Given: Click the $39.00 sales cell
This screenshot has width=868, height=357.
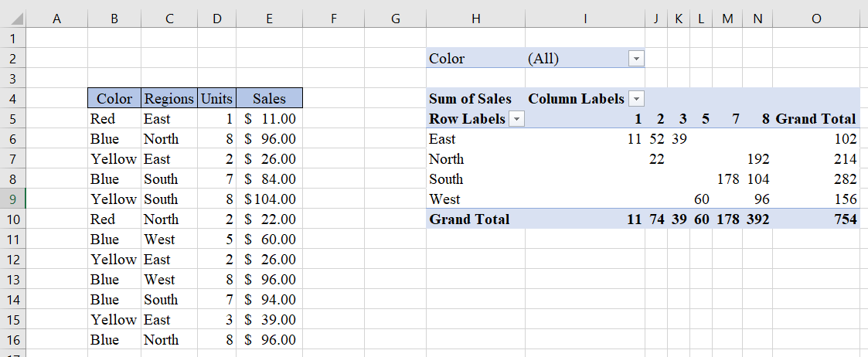Looking at the screenshot, I should pos(269,320).
